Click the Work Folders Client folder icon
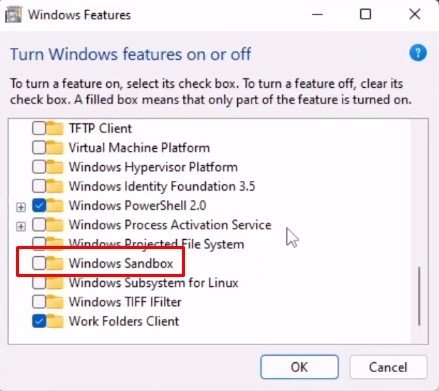 pos(54,321)
